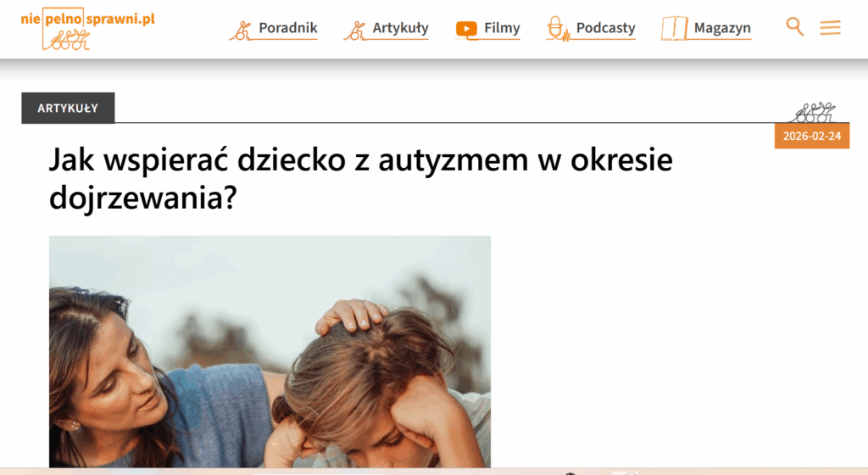Click the Filmy play icon
Viewport: 868px width, 475px height.
coord(466,30)
